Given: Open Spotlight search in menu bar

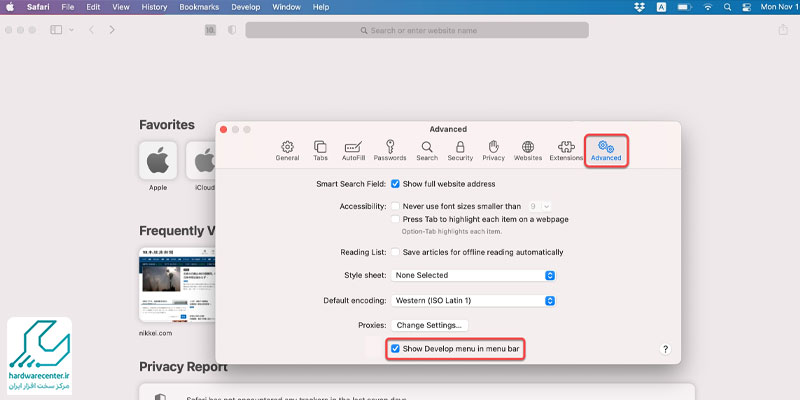Looking at the screenshot, I should click(x=728, y=7).
